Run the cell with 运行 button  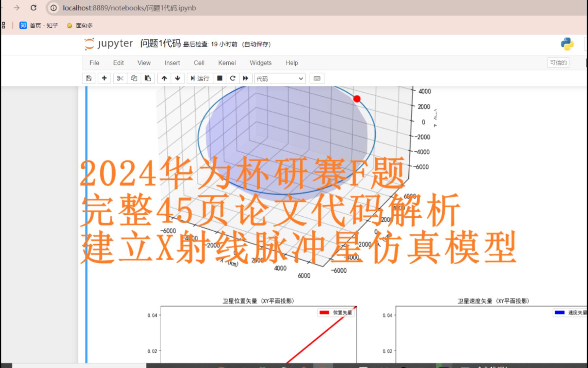pos(200,78)
